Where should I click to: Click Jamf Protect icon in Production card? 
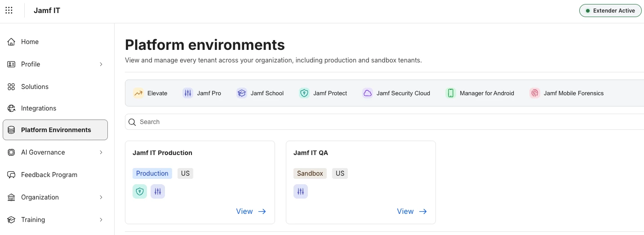(140, 191)
